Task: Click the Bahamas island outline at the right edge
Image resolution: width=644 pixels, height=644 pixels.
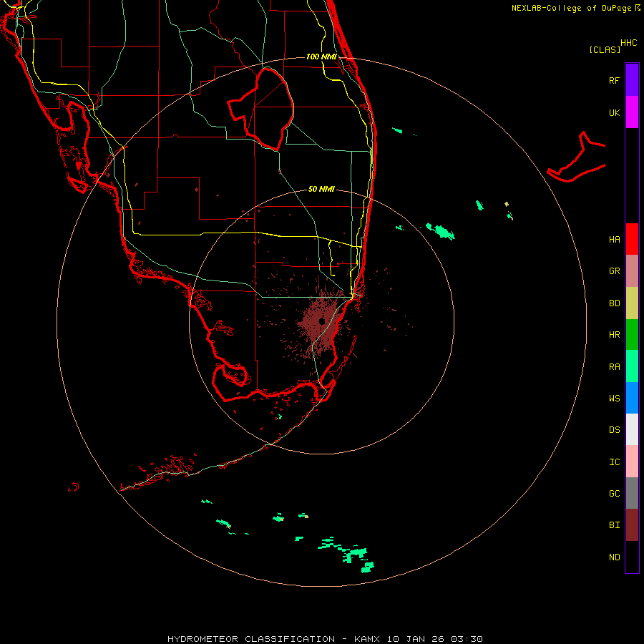Action: pyautogui.click(x=577, y=157)
